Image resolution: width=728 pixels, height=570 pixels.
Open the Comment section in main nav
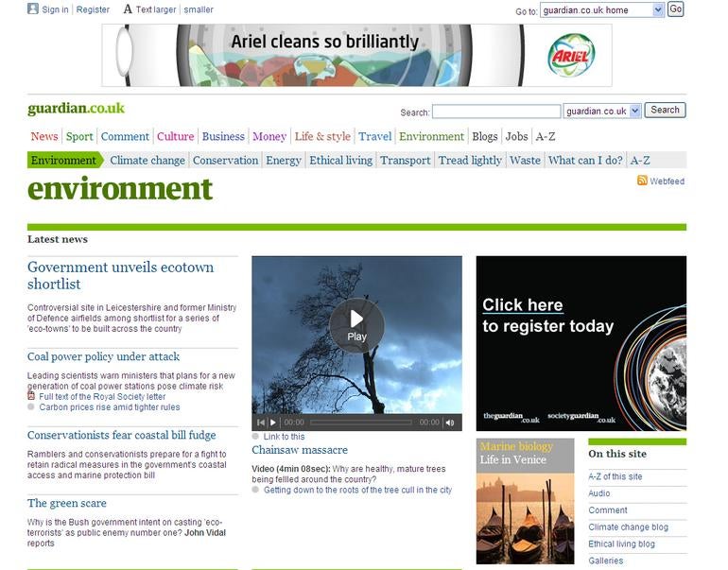(x=125, y=136)
